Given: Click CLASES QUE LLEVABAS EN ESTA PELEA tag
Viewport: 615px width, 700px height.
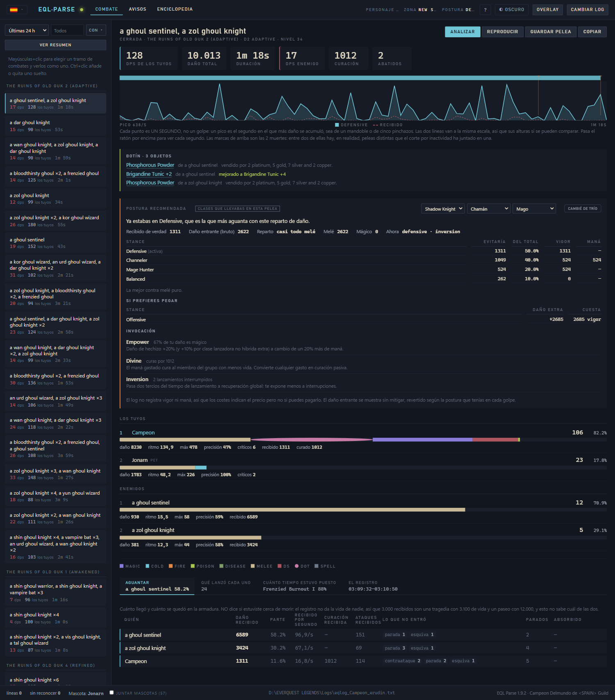Looking at the screenshot, I should (x=237, y=209).
